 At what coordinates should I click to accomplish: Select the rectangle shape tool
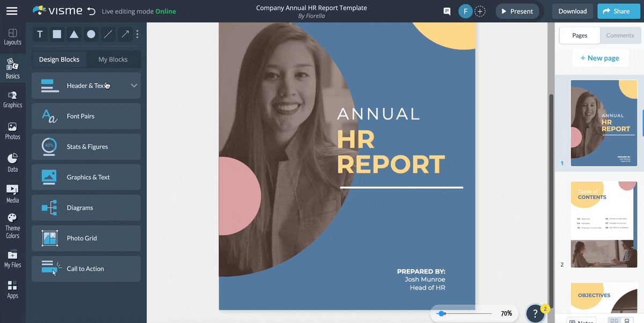coord(57,34)
